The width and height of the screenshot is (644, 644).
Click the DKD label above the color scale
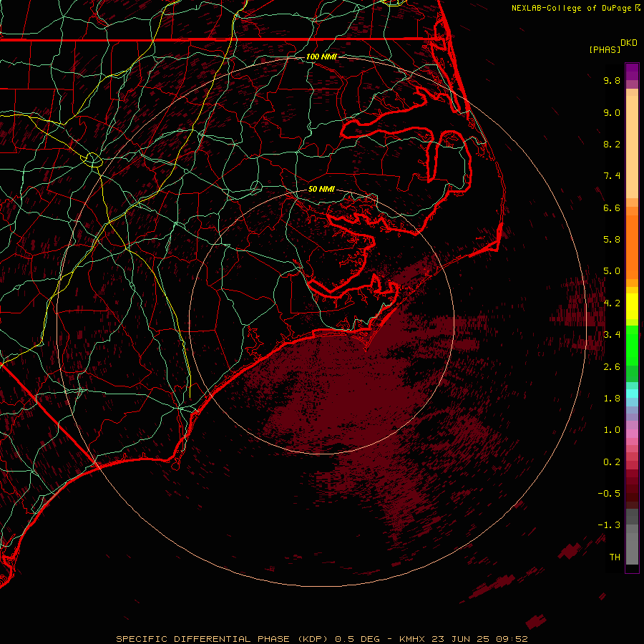point(629,43)
